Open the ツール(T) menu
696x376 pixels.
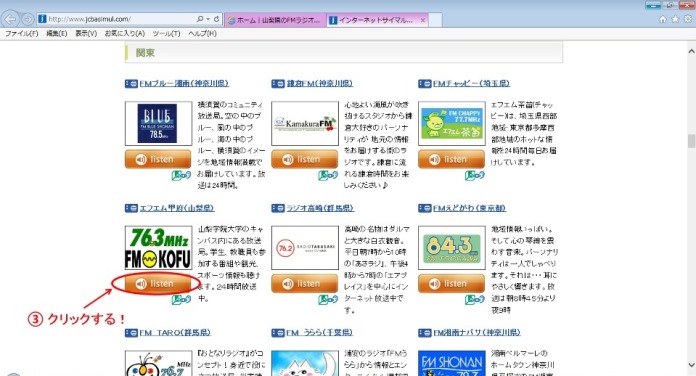pyautogui.click(x=166, y=33)
